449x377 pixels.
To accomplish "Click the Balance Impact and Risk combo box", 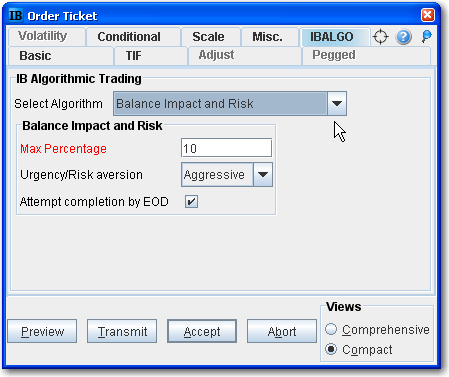I will pyautogui.click(x=230, y=104).
